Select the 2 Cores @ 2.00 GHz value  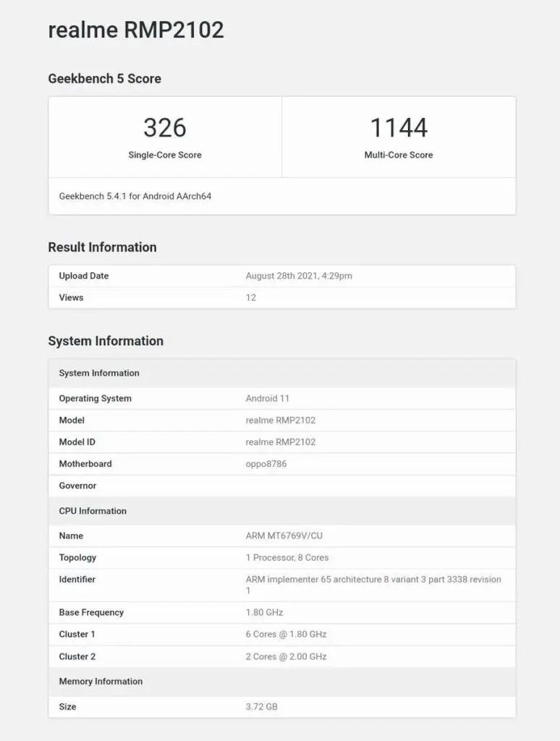coord(286,656)
